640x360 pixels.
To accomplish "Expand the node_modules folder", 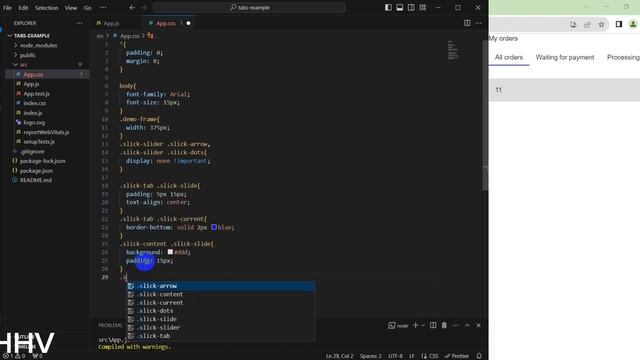I will coord(38,45).
